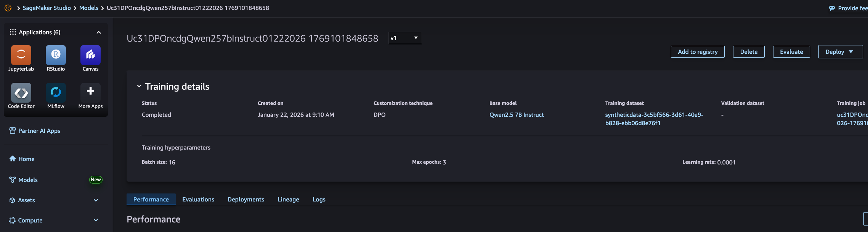Open the Deploy dropdown button

840,52
